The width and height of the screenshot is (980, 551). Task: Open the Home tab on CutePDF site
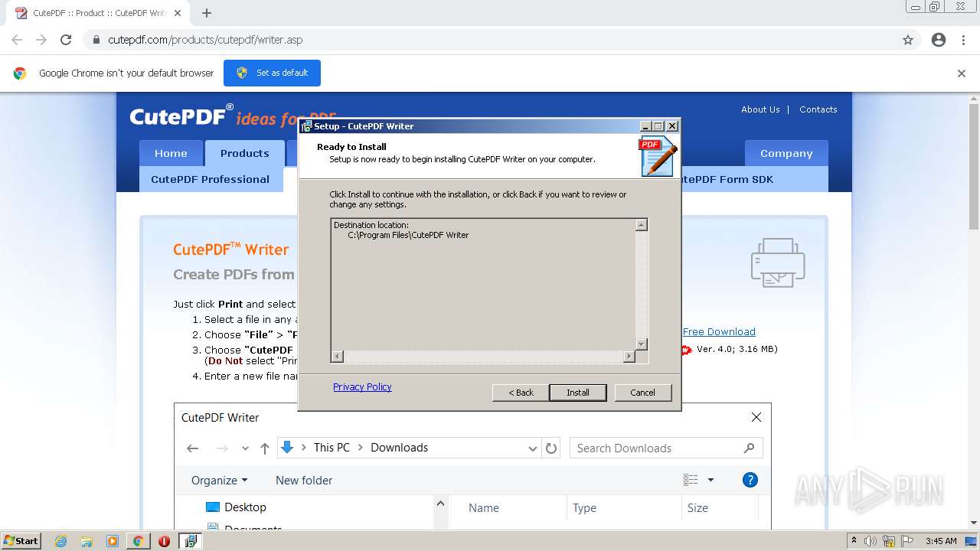pyautogui.click(x=171, y=153)
